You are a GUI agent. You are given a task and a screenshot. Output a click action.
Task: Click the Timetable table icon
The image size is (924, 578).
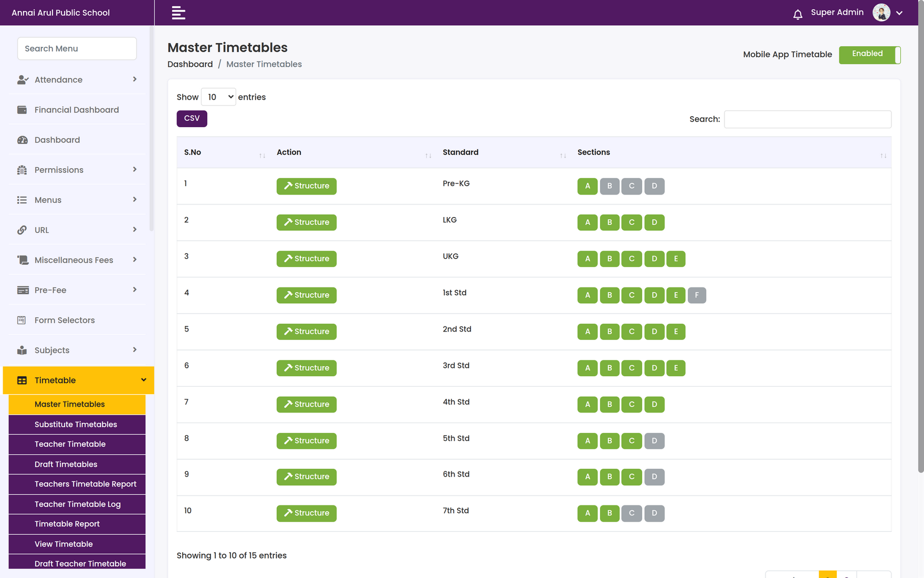coord(22,380)
